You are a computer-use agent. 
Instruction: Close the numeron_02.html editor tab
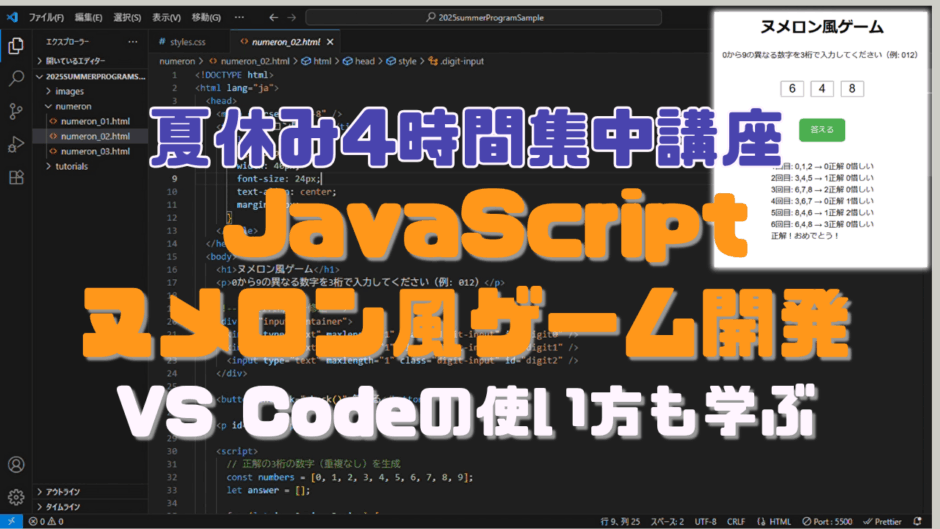[x=330, y=42]
